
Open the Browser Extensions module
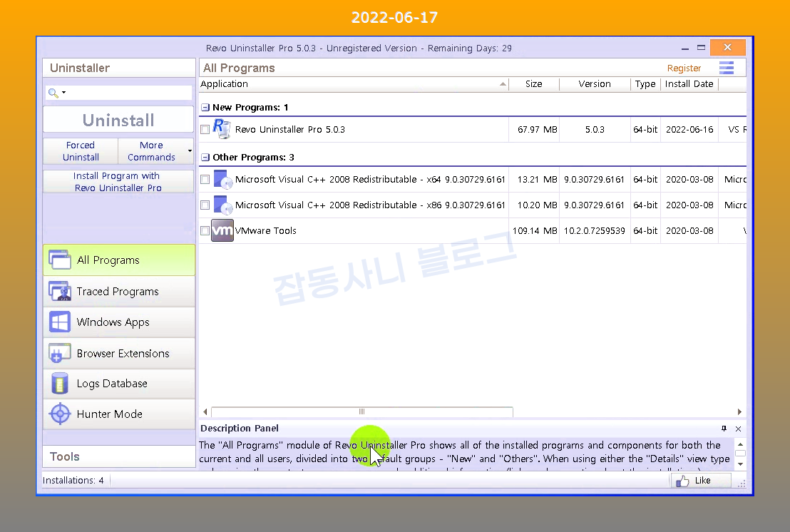pos(119,353)
